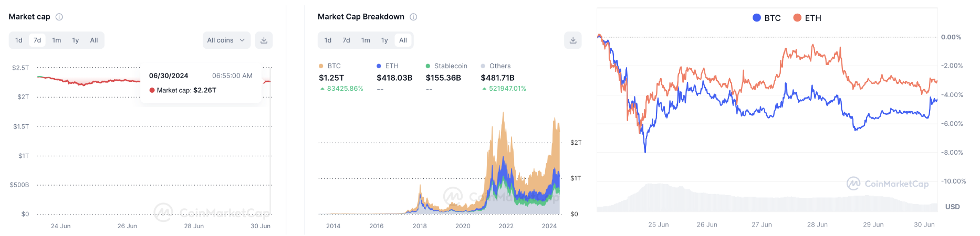
Task: Switch Market Cap Breakdown to 1y range
Action: click(x=384, y=40)
